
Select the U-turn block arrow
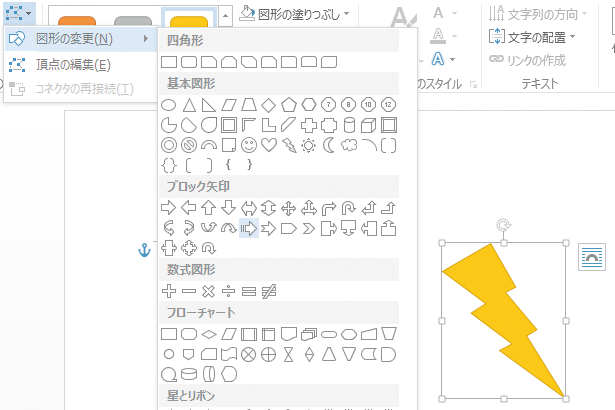349,208
